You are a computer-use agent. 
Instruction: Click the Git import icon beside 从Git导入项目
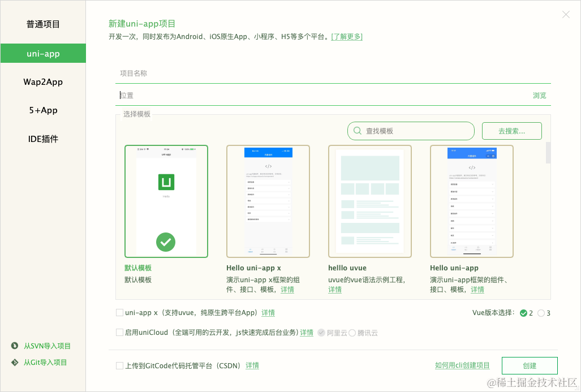(x=14, y=362)
